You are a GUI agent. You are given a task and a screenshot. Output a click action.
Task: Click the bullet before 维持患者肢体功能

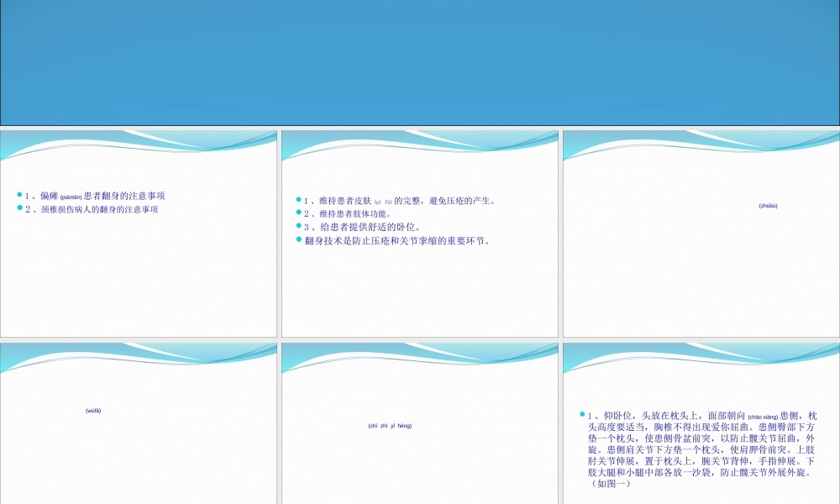tap(298, 213)
